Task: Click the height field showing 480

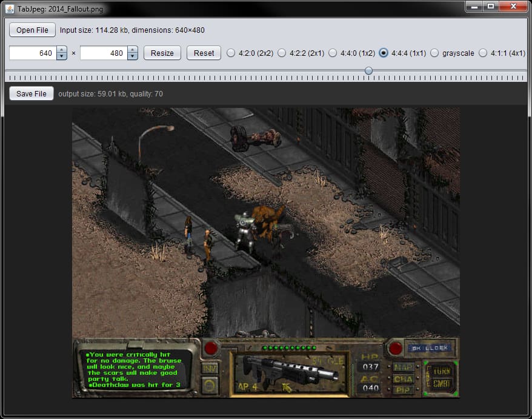Action: [x=104, y=53]
